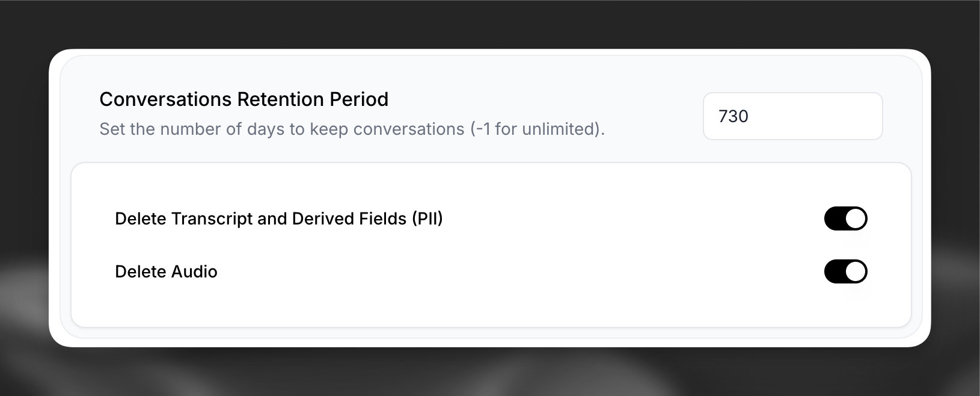Select the Conversations Retention Period heading
Viewport: 980px width, 396px height.
tap(243, 99)
